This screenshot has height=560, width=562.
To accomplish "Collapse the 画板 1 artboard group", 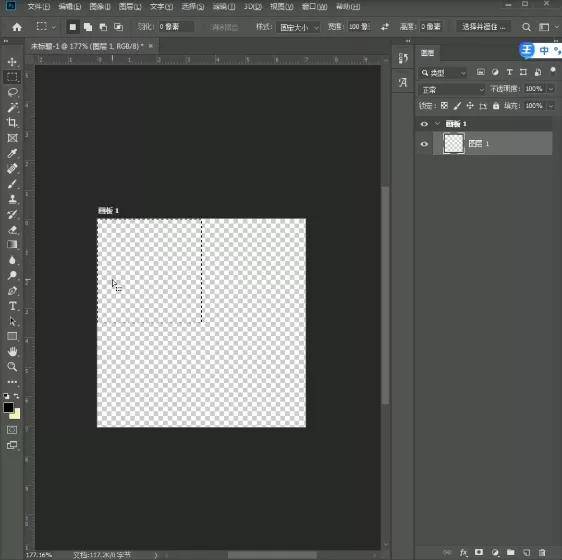I will pos(437,124).
